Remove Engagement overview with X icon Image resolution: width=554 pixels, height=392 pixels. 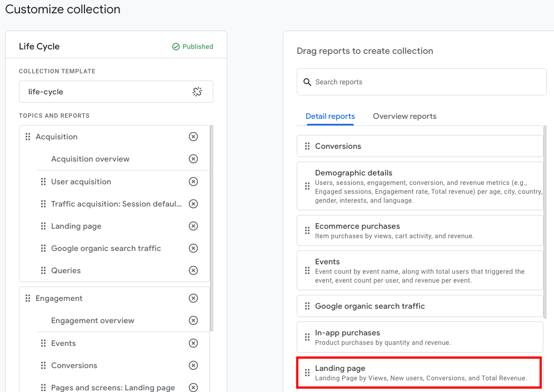click(x=193, y=320)
